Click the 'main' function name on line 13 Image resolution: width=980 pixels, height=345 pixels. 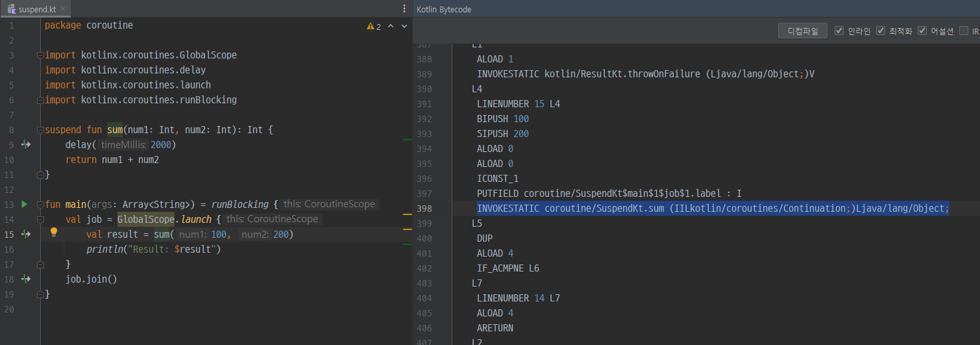pyautogui.click(x=76, y=205)
